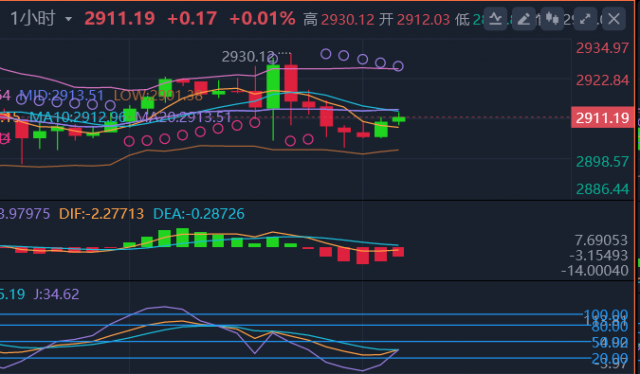Select the MA20:2913.51 indicator label
Image resolution: width=640 pixels, height=374 pixels.
coord(183,117)
